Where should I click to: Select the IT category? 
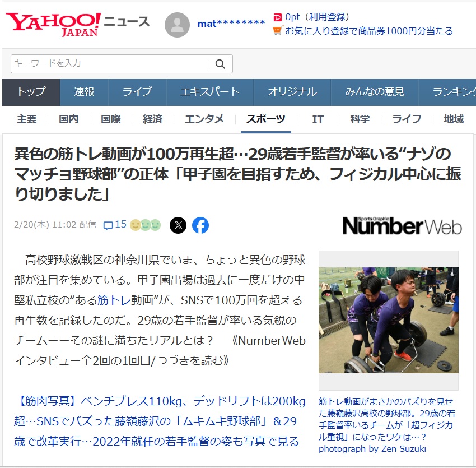click(x=318, y=119)
